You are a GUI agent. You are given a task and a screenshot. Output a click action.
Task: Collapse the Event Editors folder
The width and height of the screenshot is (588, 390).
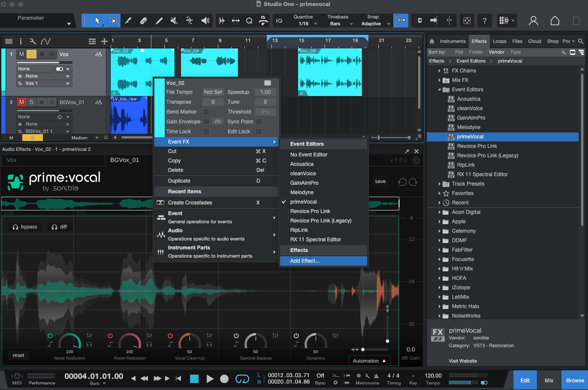[440, 90]
